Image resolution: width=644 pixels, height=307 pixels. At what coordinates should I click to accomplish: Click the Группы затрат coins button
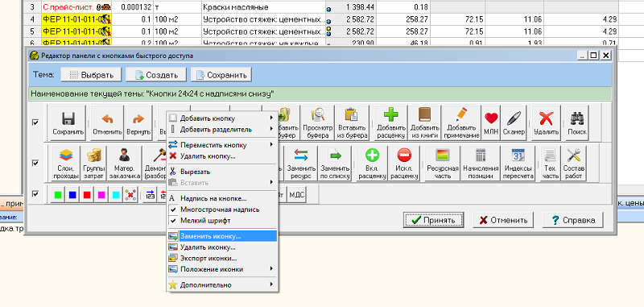pos(94,163)
